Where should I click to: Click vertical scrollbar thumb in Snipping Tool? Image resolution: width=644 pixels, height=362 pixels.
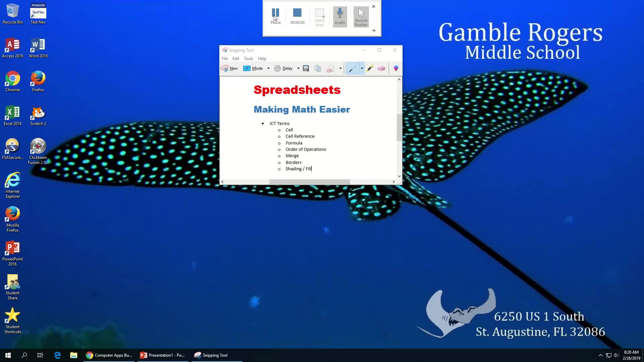click(x=399, y=127)
